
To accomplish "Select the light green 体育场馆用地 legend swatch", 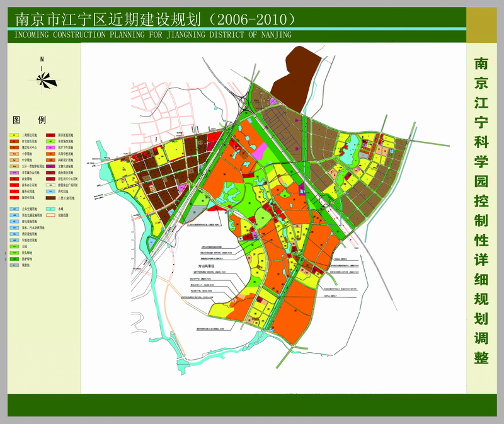I will tap(50, 141).
